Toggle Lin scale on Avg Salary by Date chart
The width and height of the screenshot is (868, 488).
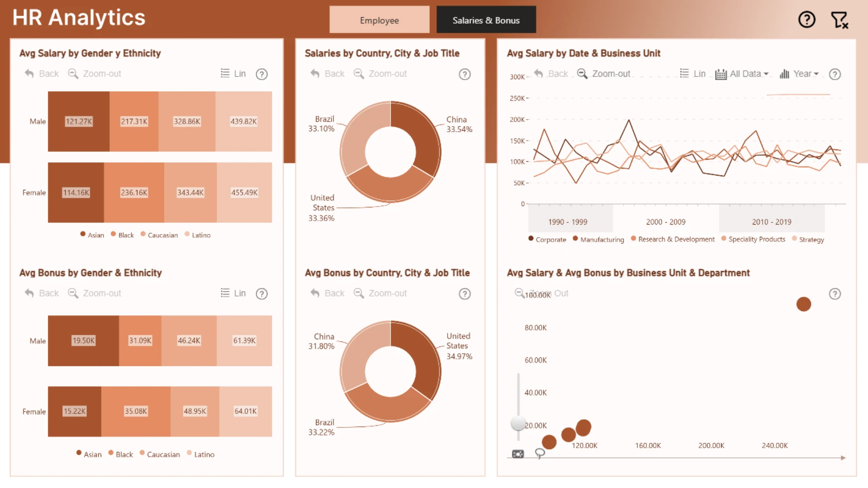(x=693, y=74)
